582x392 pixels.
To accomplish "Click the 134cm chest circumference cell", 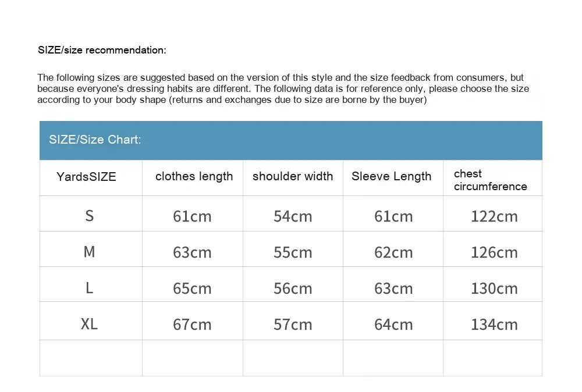I will click(494, 325).
